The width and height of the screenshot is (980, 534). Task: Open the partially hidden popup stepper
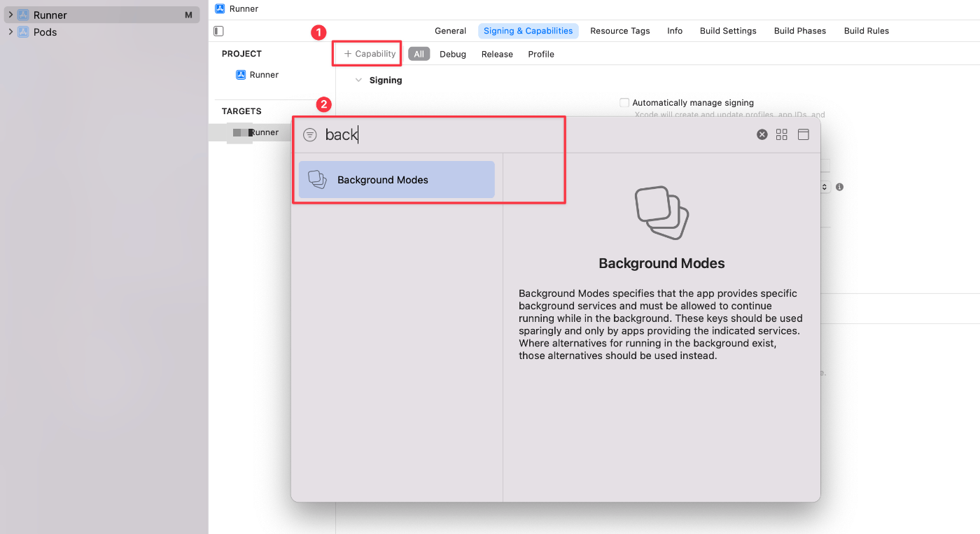click(x=825, y=187)
